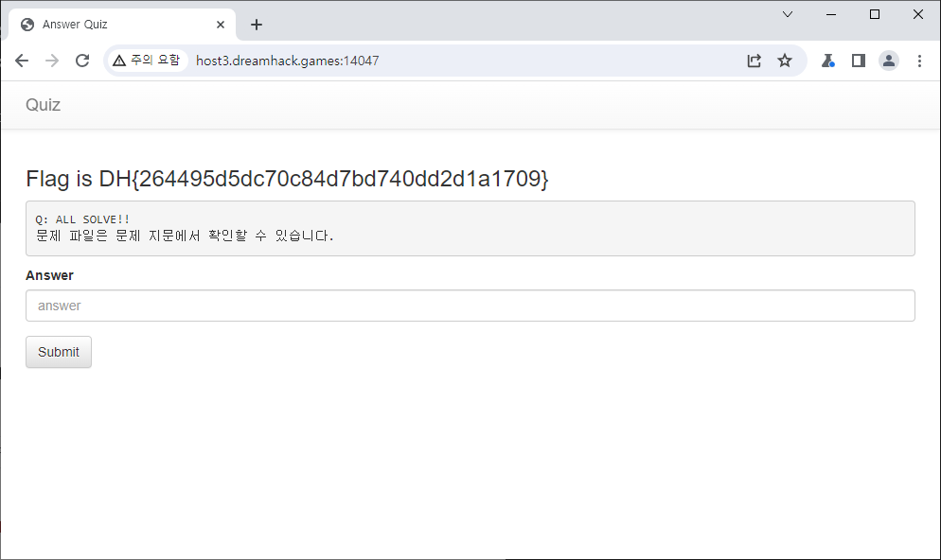Open the user profile avatar
This screenshot has height=560, width=941.
click(889, 61)
